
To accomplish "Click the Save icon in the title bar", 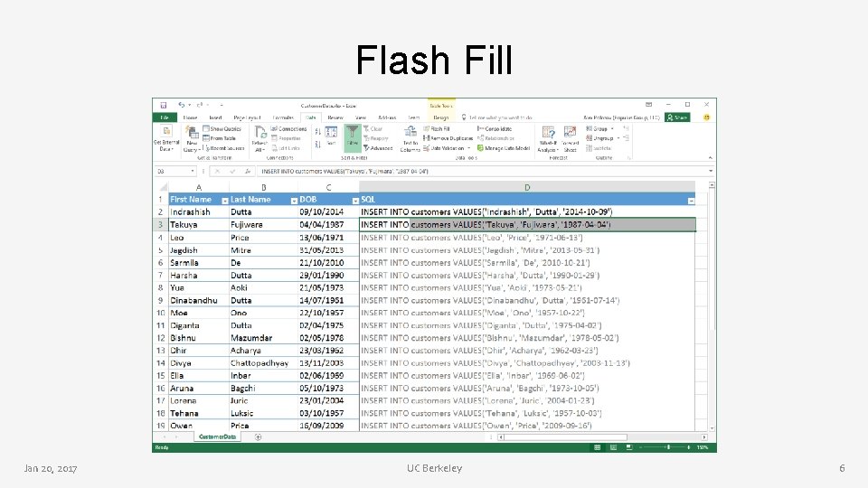I will 164,105.
